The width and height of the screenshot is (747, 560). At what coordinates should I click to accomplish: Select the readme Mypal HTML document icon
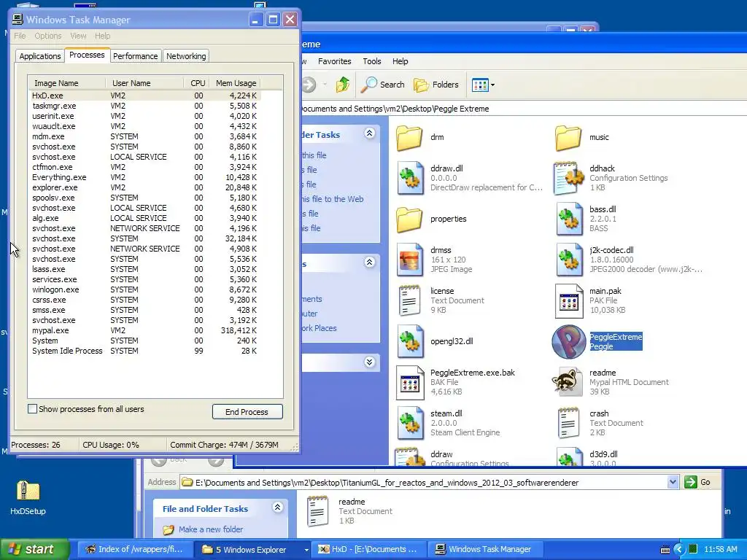point(568,382)
